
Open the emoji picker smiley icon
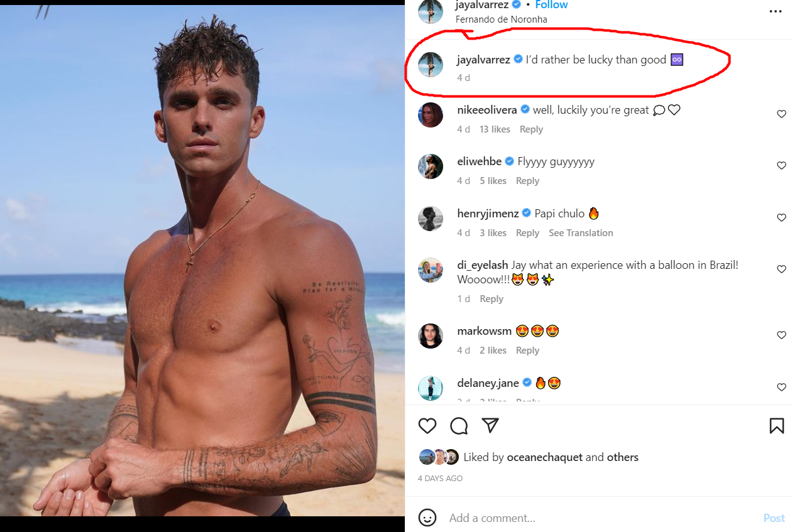pos(427,518)
